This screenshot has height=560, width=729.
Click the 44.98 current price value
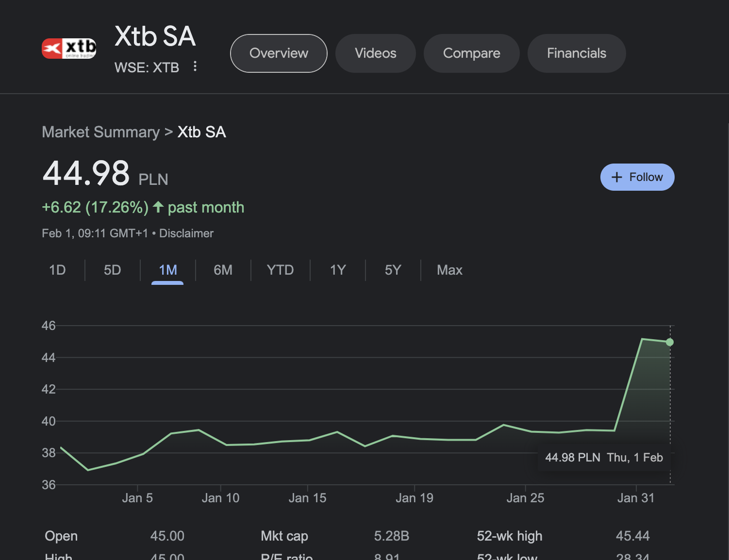[x=86, y=173]
